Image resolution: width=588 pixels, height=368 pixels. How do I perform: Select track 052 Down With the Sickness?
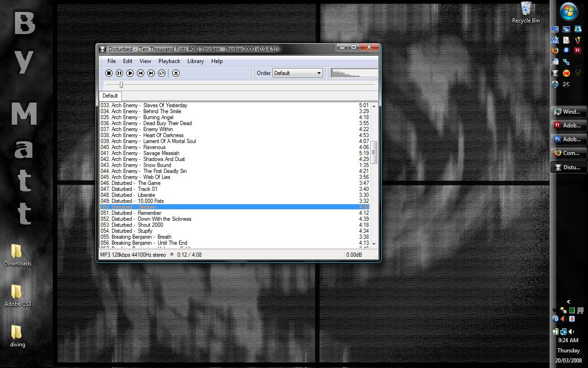pos(235,219)
